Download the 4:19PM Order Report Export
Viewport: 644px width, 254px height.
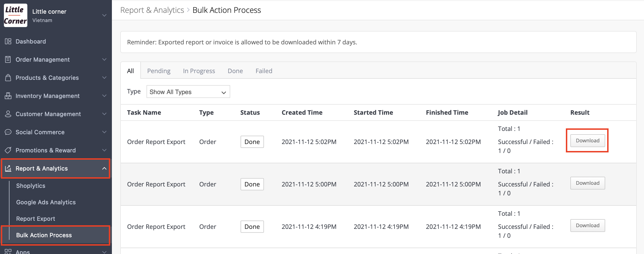click(588, 226)
